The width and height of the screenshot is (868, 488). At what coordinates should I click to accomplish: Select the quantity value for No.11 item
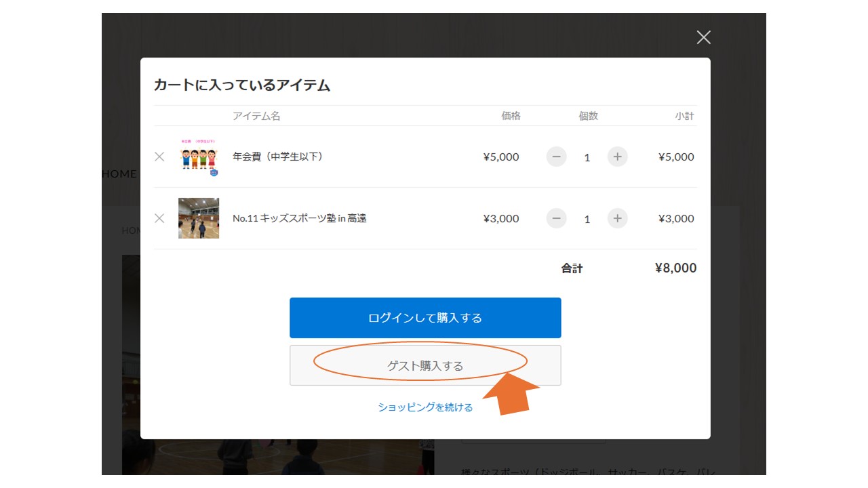tap(587, 219)
